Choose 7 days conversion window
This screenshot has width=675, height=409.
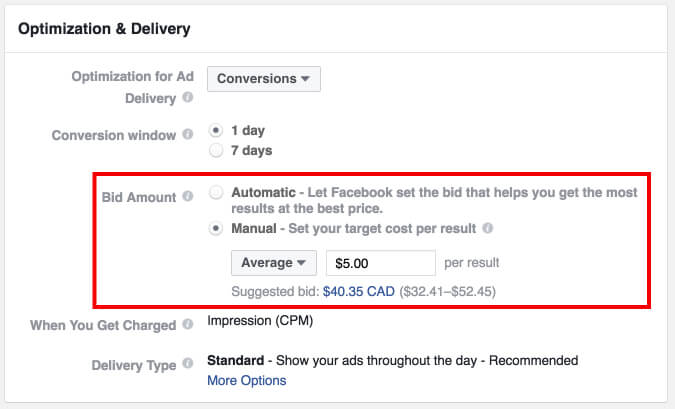[216, 150]
